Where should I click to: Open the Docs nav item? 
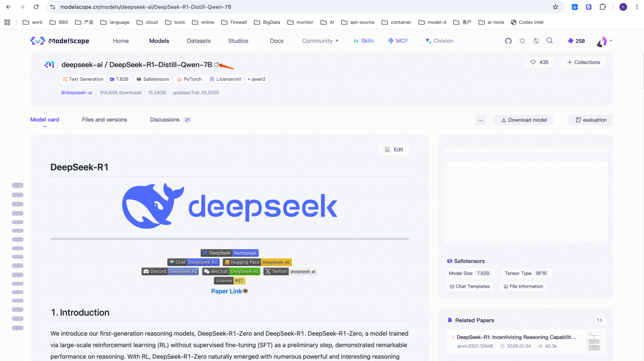point(277,41)
